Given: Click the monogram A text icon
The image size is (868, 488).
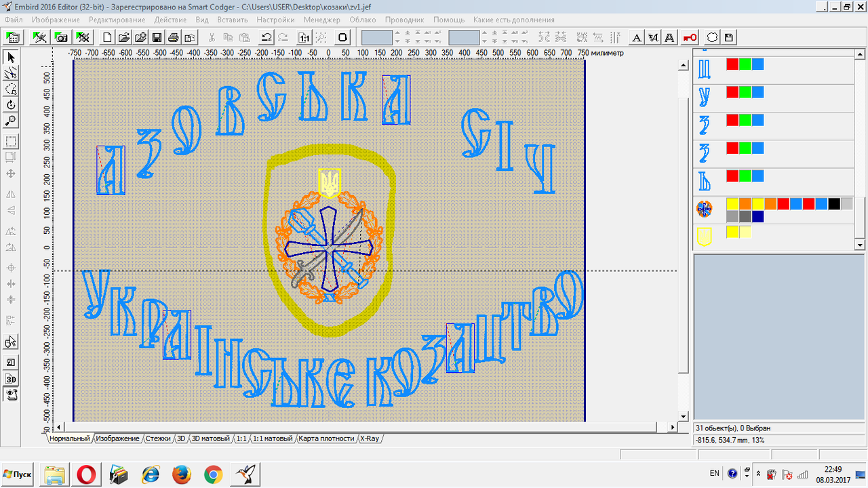Looking at the screenshot, I should click(x=670, y=37).
